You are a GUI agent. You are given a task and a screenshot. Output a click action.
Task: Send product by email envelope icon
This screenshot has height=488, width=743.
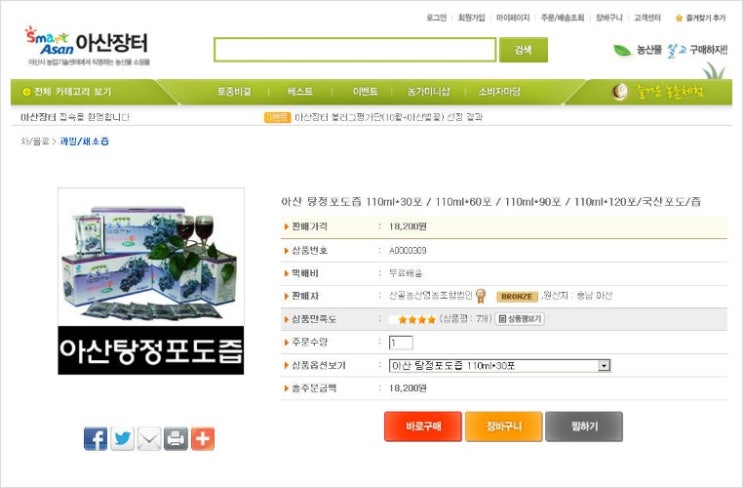(149, 438)
